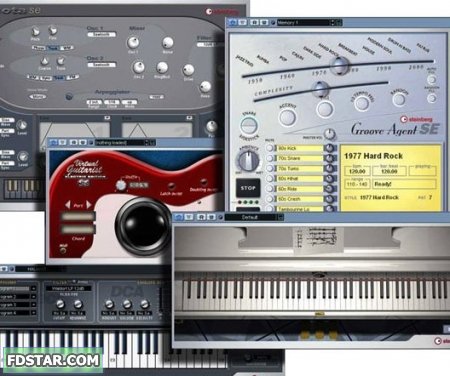Open the Virtual Guitarist preset dropdown
This screenshot has width=450, height=376.
[121, 143]
